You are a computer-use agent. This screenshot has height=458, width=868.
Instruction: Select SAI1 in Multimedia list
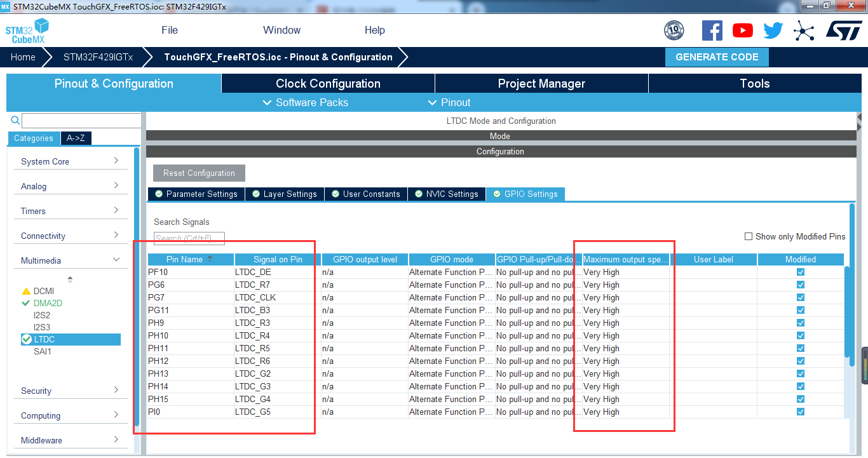(x=43, y=351)
